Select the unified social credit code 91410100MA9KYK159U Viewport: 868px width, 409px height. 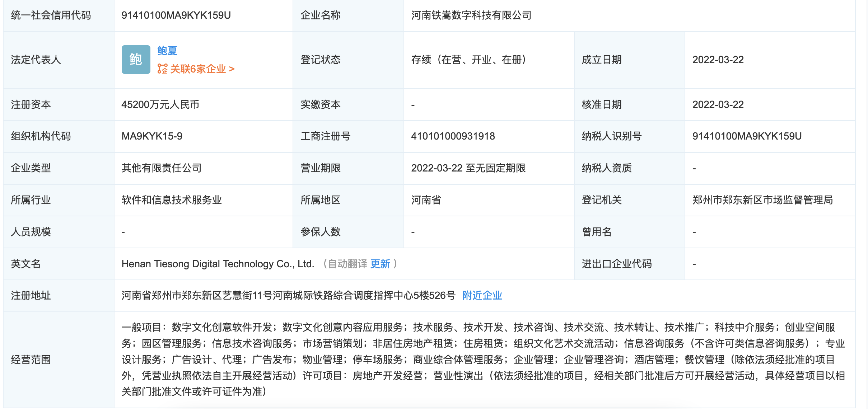176,15
